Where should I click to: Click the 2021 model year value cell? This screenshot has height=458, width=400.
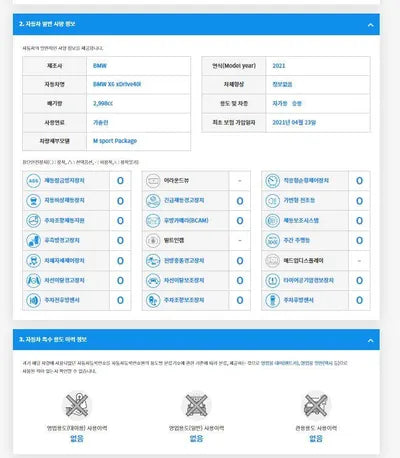tap(318, 66)
